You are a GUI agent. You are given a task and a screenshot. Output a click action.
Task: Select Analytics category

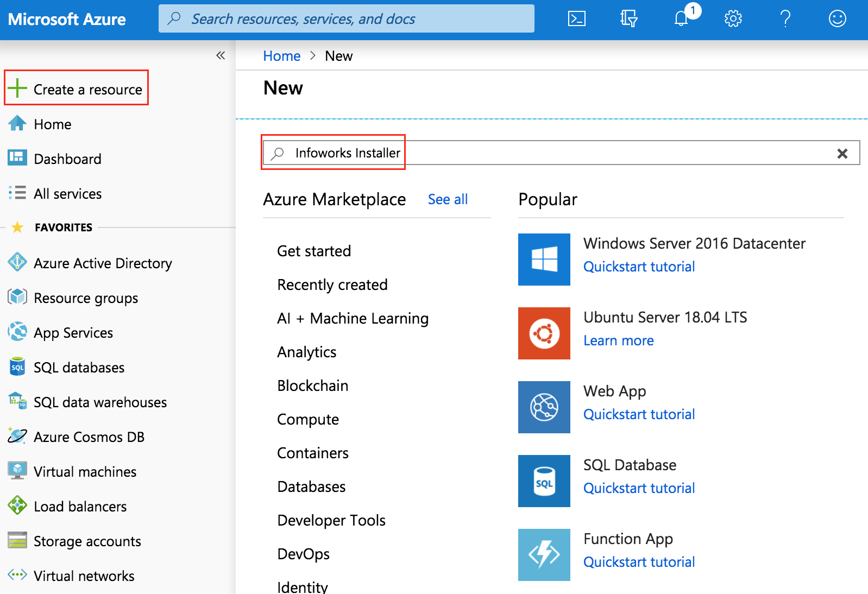(x=307, y=352)
